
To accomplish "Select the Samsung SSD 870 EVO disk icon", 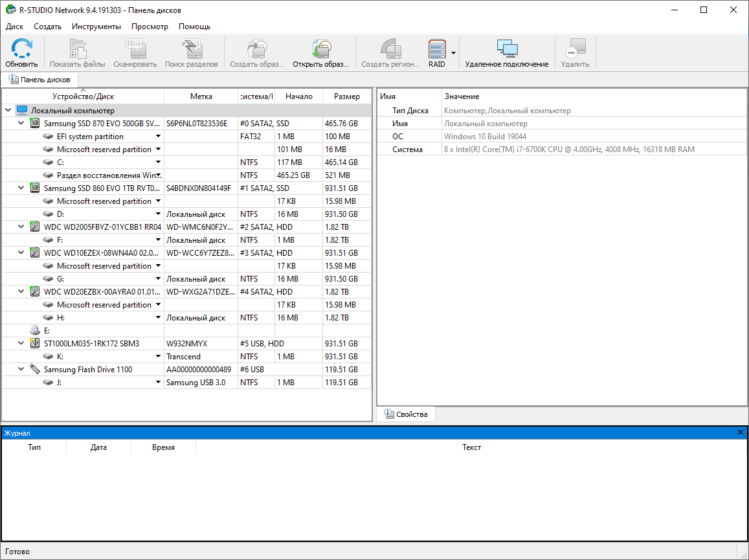I will click(36, 124).
